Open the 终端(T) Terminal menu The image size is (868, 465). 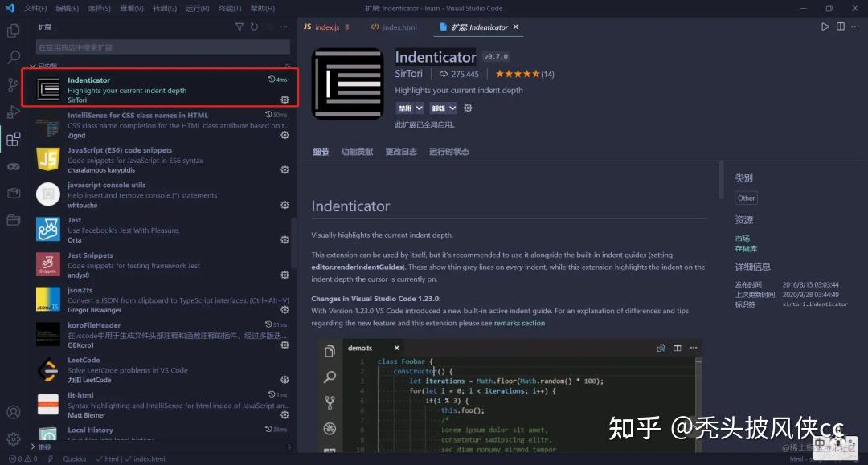point(230,8)
